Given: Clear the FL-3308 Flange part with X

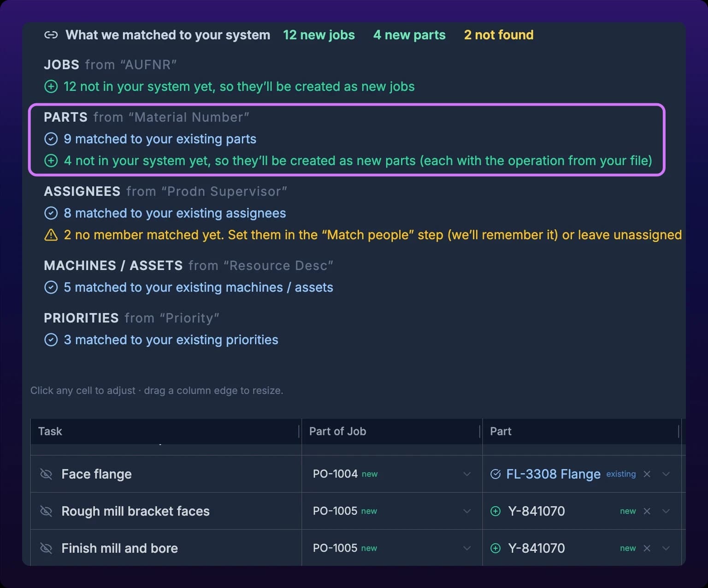Looking at the screenshot, I should 647,474.
